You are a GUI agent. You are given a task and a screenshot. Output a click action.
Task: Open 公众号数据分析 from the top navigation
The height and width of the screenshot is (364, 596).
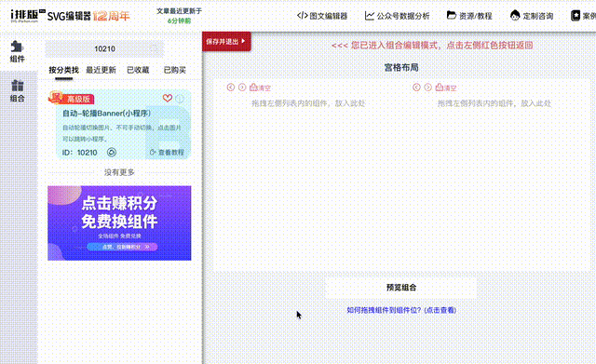[x=397, y=16]
